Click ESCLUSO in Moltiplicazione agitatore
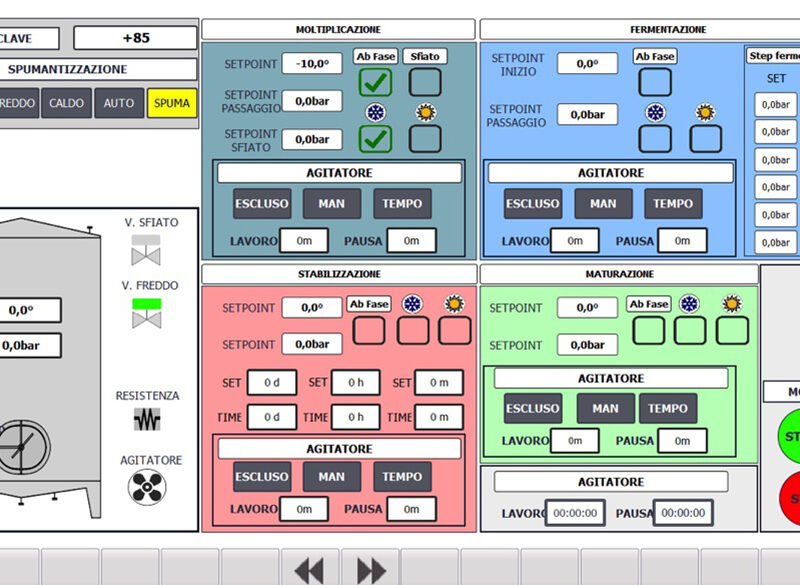 click(x=262, y=204)
